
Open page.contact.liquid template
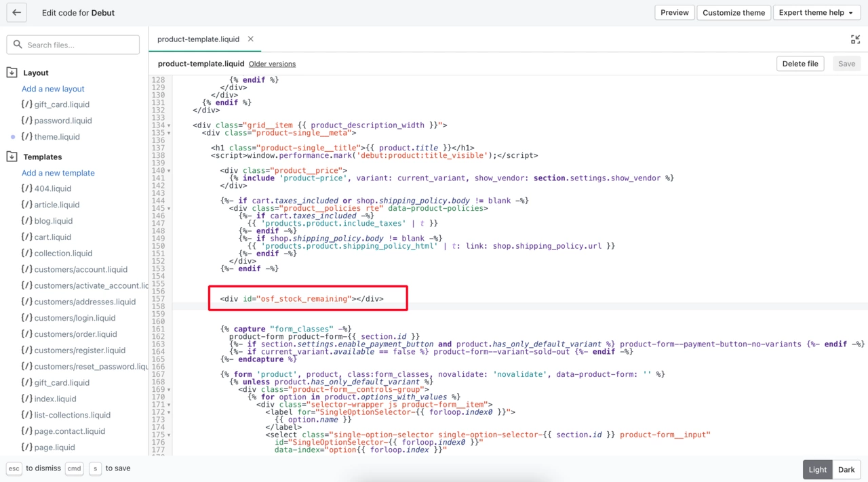70,431
